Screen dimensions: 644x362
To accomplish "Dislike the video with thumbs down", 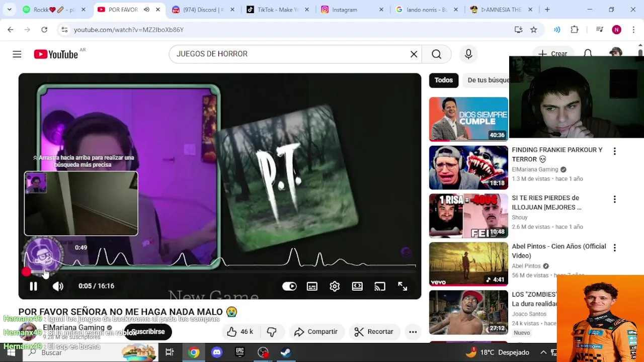I will pyautogui.click(x=272, y=332).
